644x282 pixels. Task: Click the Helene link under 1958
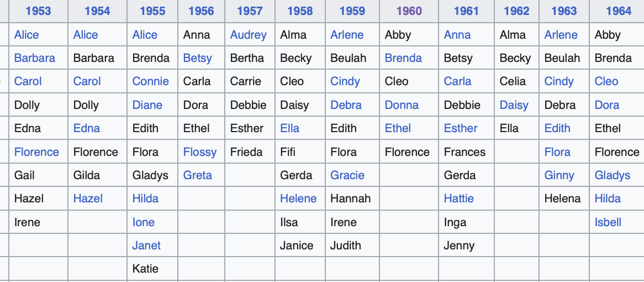298,199
